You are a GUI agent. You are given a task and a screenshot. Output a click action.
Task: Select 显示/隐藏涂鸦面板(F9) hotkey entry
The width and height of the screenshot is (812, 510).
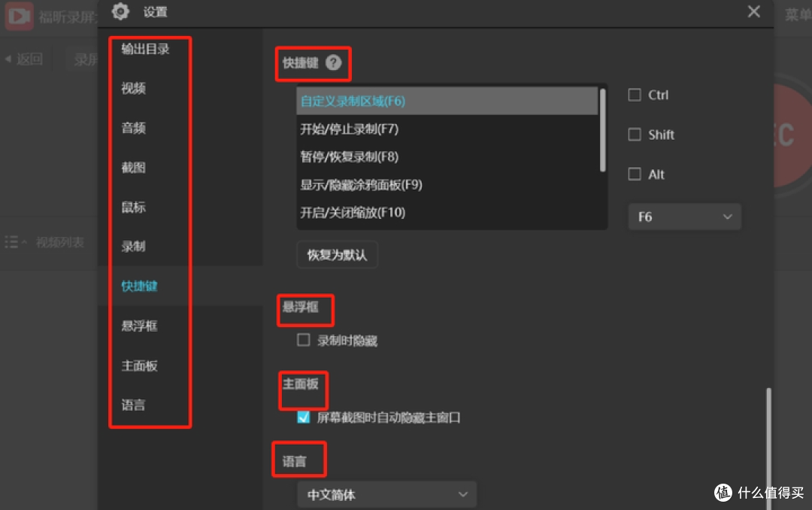pyautogui.click(x=447, y=185)
